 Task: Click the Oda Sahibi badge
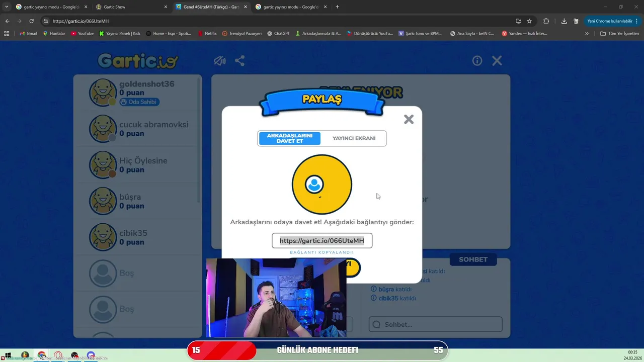click(139, 102)
